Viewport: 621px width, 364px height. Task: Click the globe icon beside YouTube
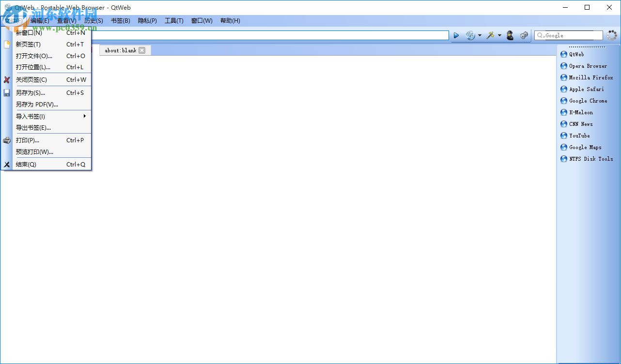click(564, 136)
